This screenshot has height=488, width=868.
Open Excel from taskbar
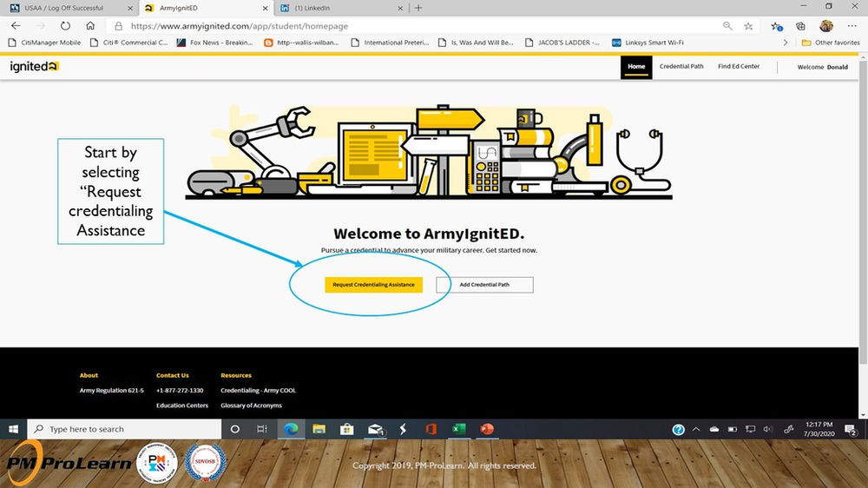tap(459, 429)
